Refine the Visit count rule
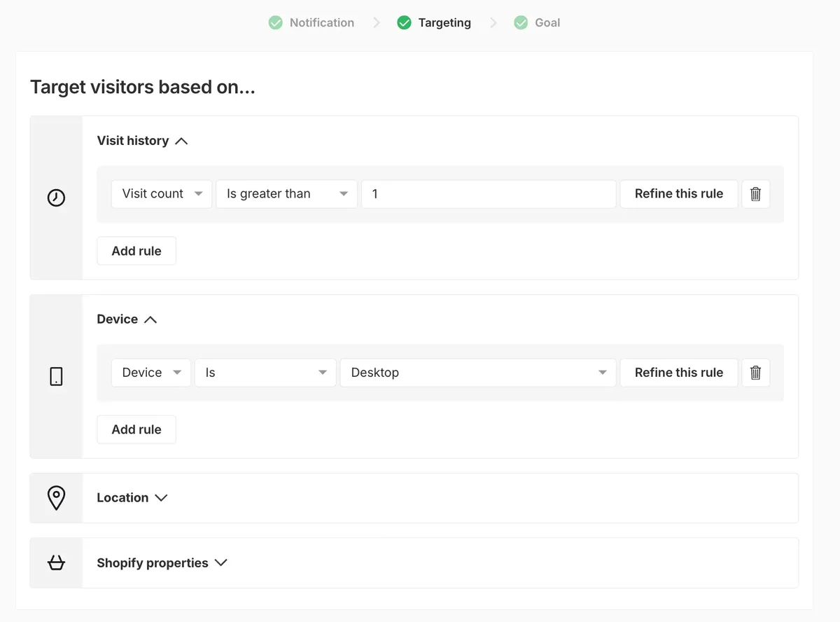The width and height of the screenshot is (840, 622). pyautogui.click(x=679, y=194)
